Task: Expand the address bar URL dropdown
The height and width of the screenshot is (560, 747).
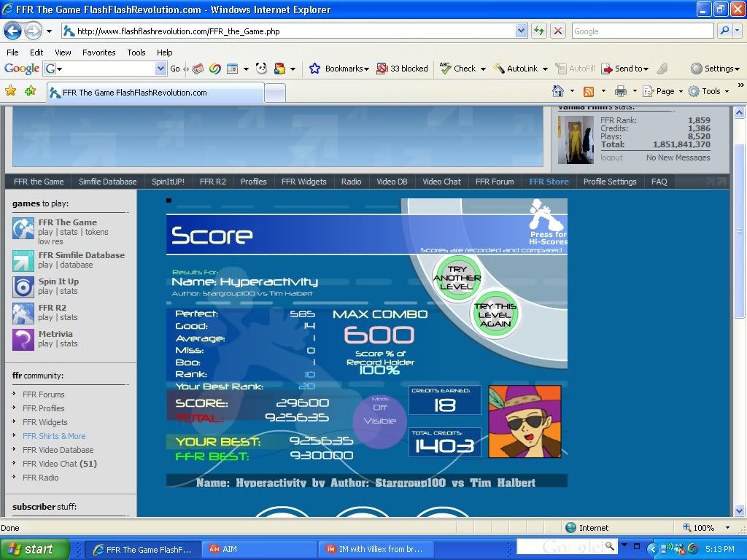Action: 521,31
